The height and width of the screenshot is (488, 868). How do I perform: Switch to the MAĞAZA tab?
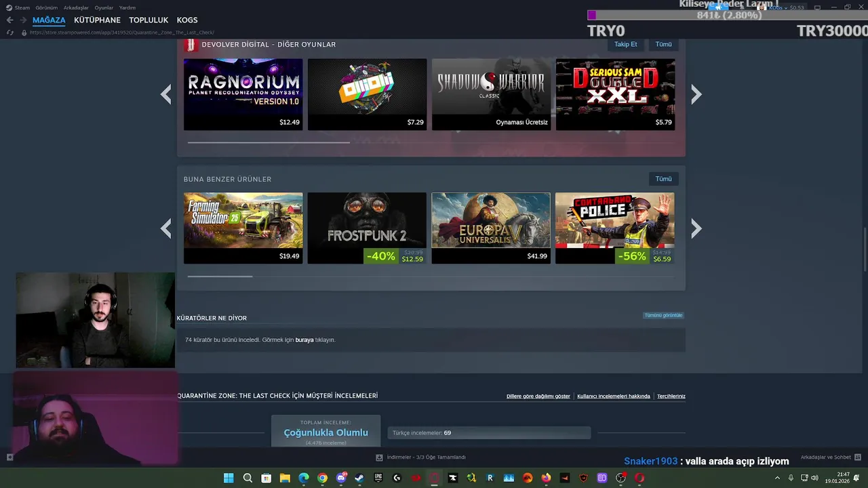click(49, 20)
